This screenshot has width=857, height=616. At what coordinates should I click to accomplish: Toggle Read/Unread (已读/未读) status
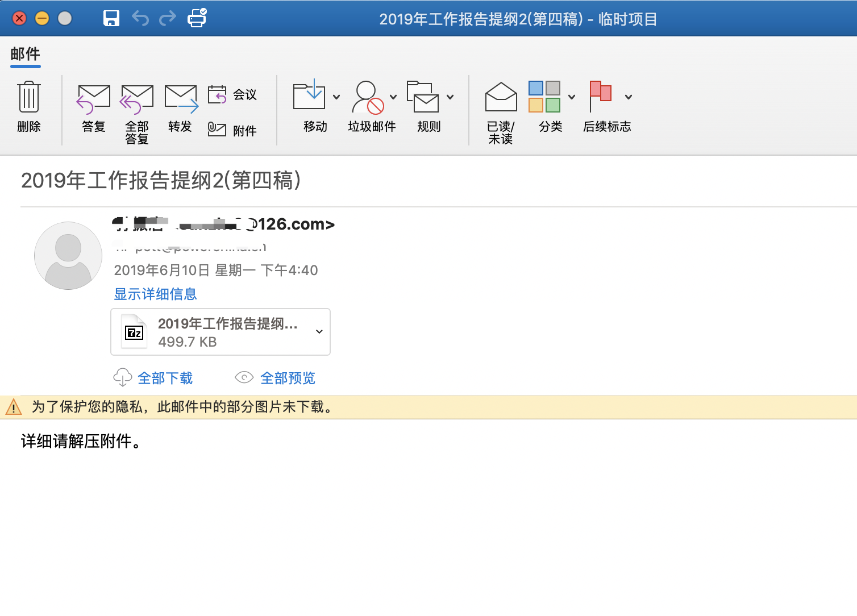pos(501,98)
